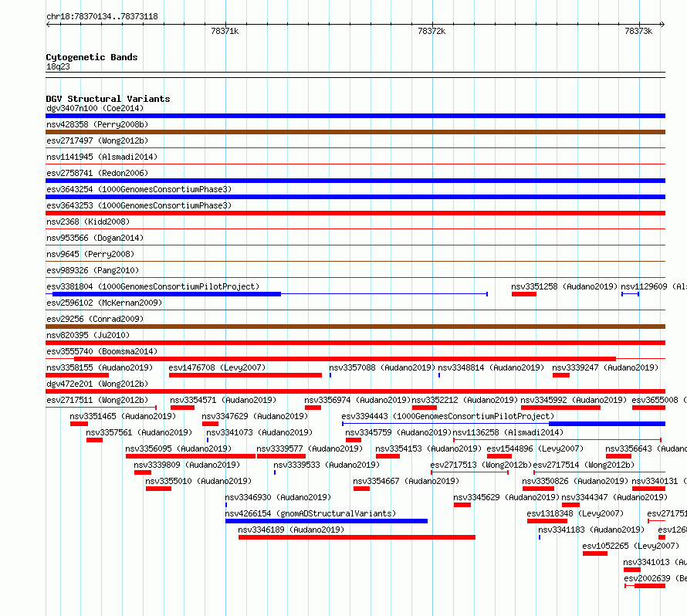Select esv1318348 (Levy2007) label
687x616 pixels.
pyautogui.click(x=575, y=513)
